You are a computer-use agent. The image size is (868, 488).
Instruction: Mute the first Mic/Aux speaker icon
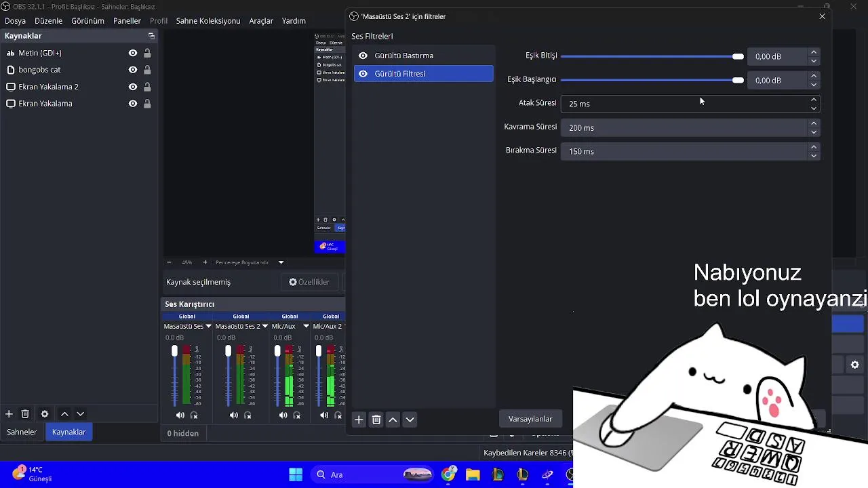pos(283,415)
